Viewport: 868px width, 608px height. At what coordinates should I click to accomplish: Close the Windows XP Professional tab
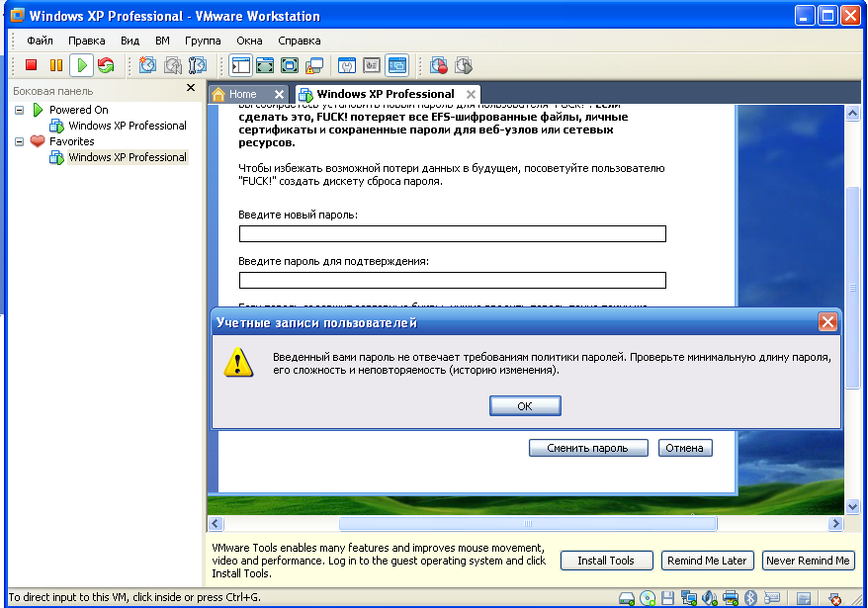click(471, 94)
